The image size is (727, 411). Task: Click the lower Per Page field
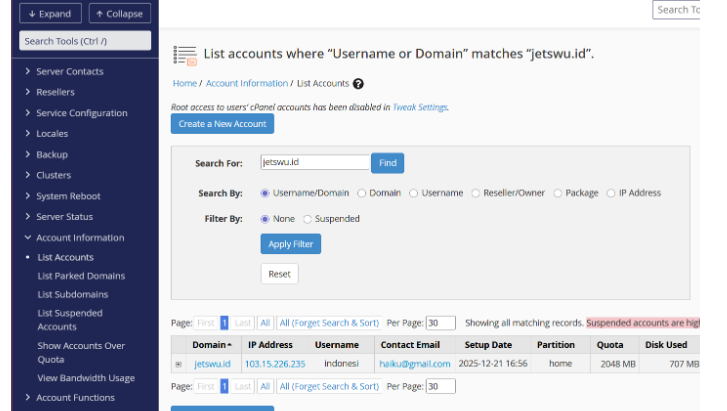click(x=440, y=386)
